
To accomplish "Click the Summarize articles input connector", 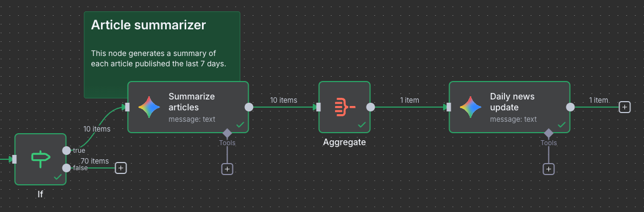I will (127, 107).
